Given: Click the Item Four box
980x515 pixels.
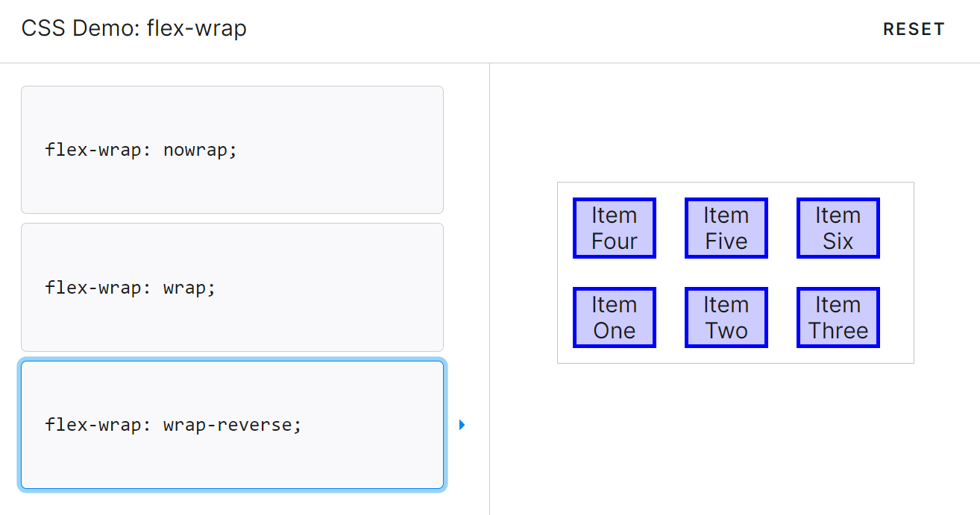Looking at the screenshot, I should [615, 228].
